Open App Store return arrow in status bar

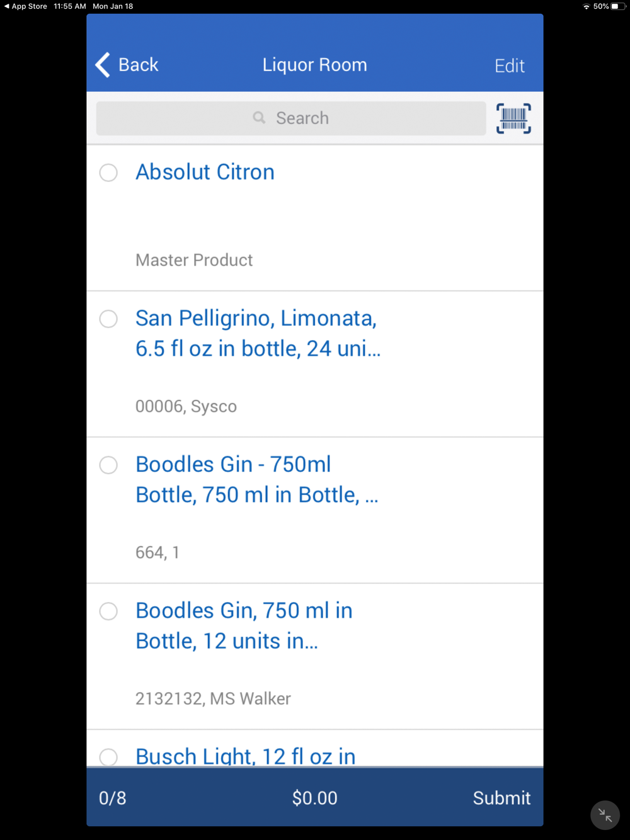coord(6,6)
